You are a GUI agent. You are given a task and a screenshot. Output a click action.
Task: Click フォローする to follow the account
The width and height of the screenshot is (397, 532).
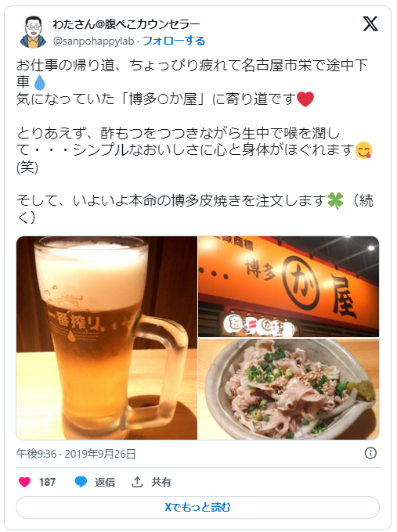(x=174, y=41)
